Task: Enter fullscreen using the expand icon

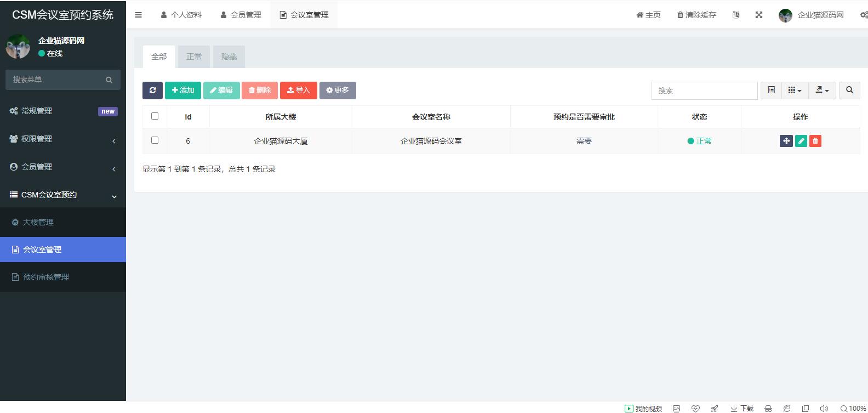Action: coord(759,15)
